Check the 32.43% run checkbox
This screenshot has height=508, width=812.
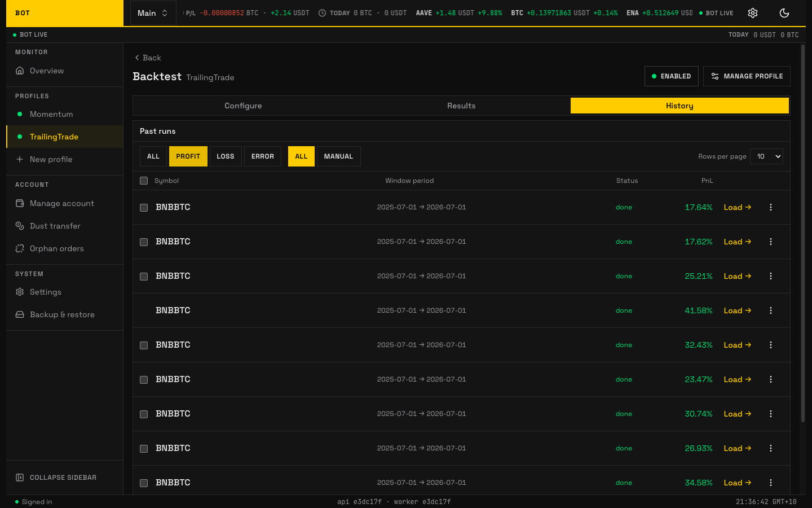click(144, 345)
